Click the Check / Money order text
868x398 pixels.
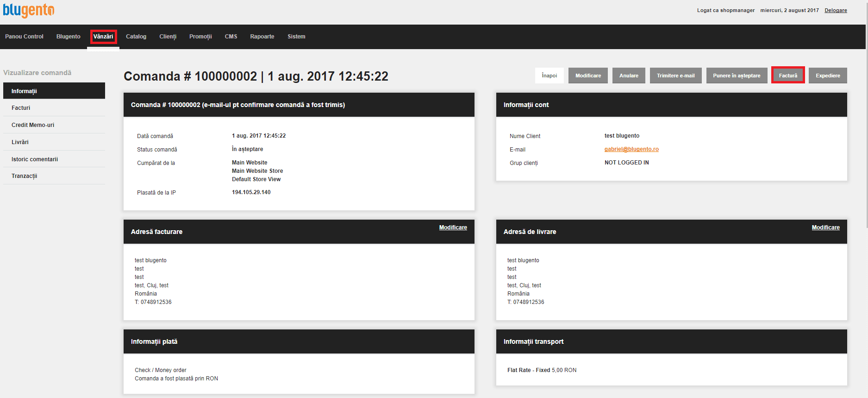click(161, 370)
